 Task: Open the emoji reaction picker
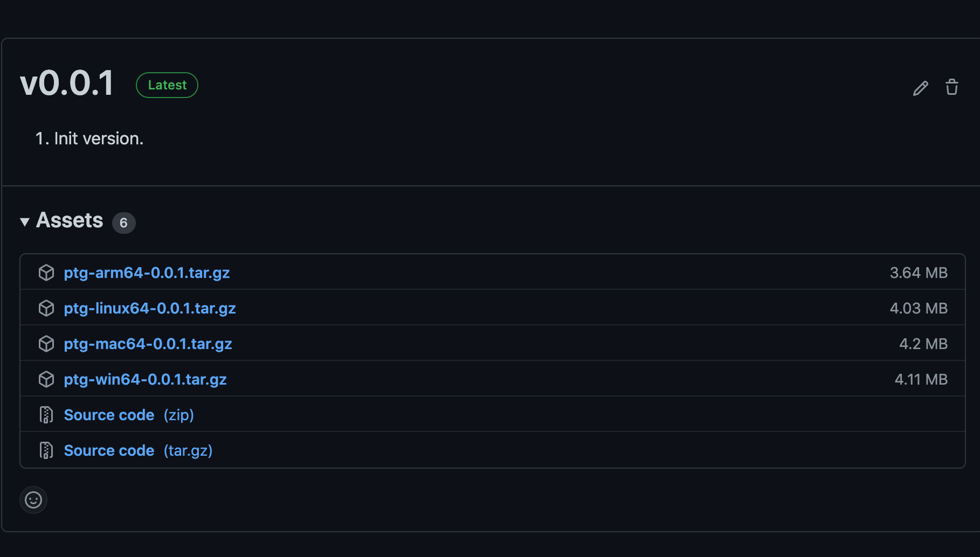tap(33, 500)
